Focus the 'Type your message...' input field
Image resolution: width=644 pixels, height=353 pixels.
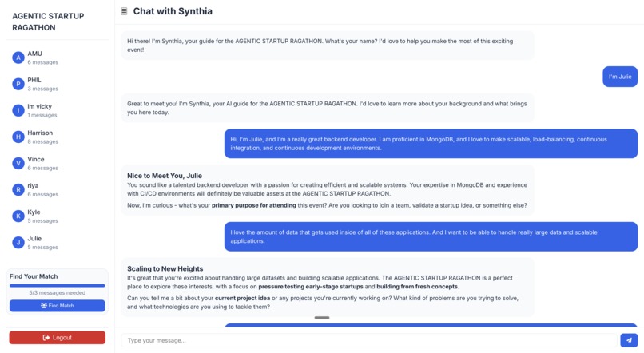(x=369, y=340)
